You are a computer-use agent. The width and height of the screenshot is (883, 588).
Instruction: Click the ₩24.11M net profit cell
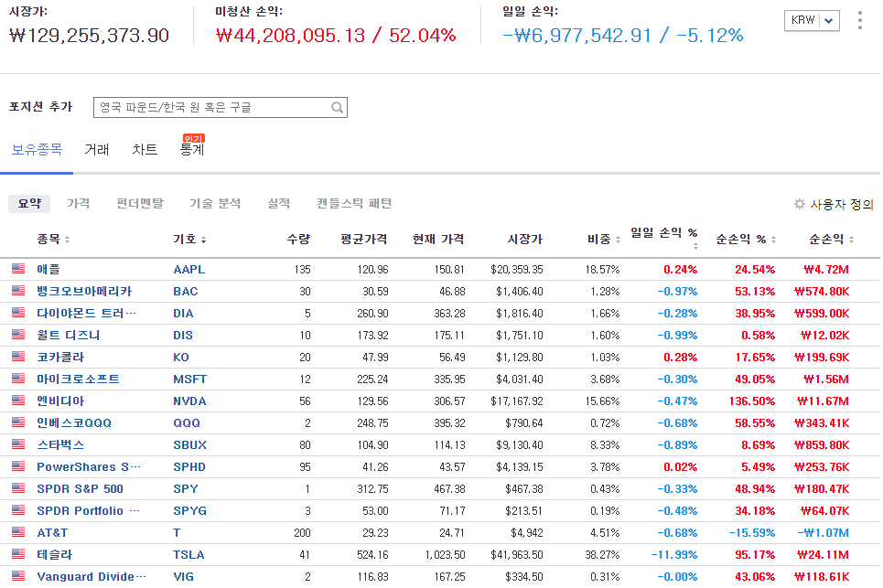823,555
